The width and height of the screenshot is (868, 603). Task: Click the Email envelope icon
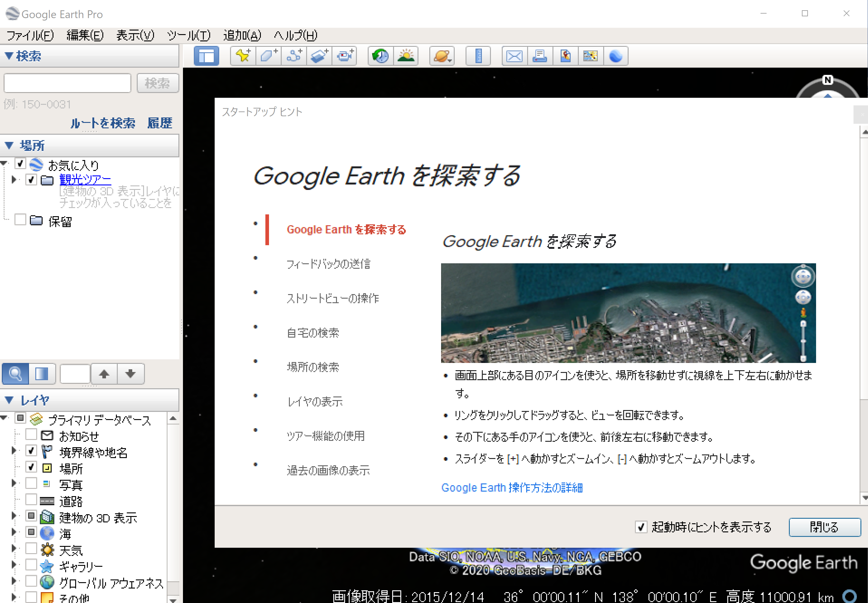pos(514,56)
